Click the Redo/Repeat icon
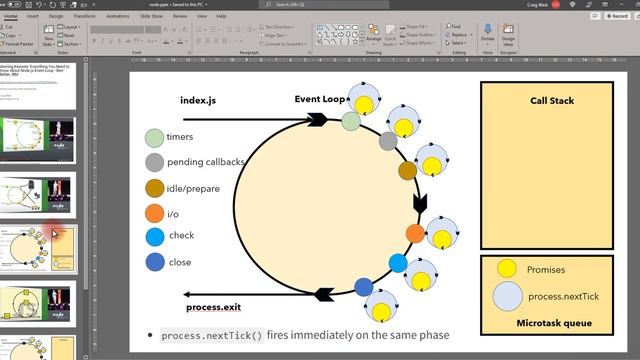The width and height of the screenshot is (640, 360). [53, 4]
